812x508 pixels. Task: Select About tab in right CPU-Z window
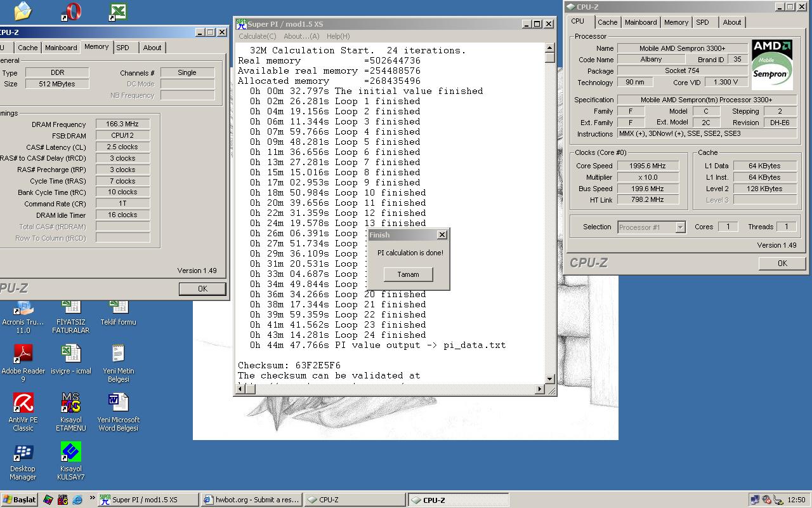(x=732, y=22)
